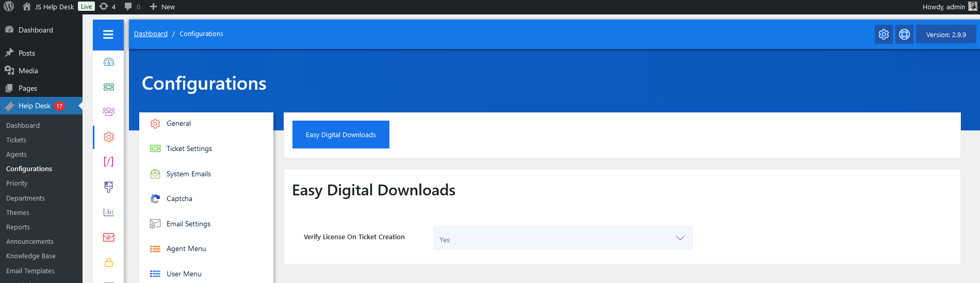Click the bar chart reports icon

click(108, 212)
